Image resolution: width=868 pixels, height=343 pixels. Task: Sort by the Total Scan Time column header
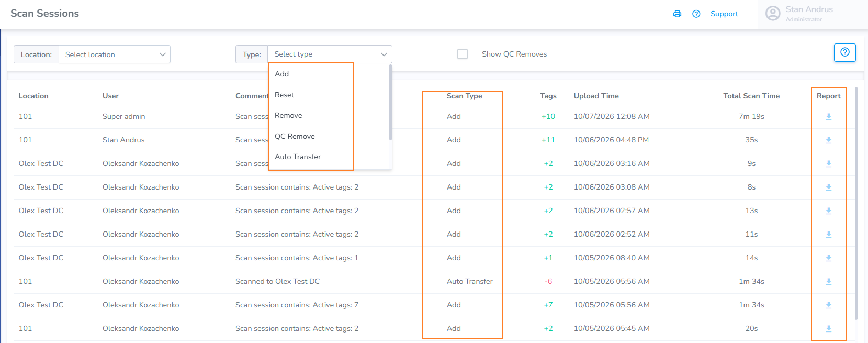pyautogui.click(x=751, y=96)
